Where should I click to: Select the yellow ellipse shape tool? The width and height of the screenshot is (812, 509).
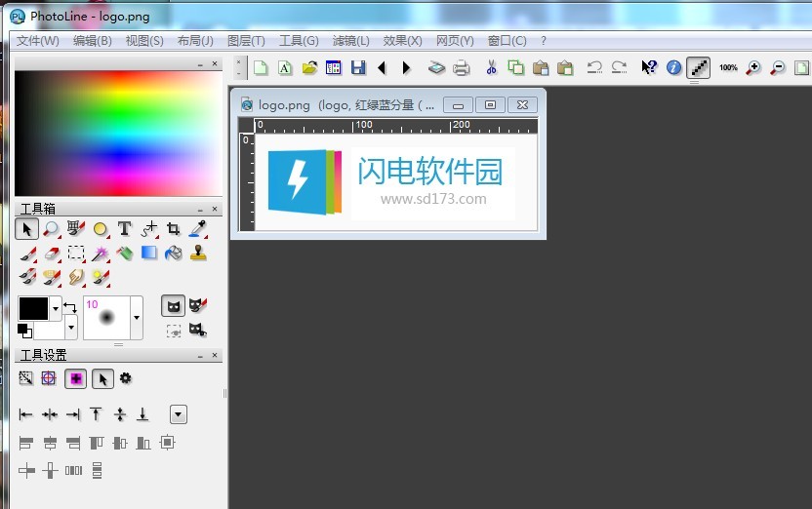[x=100, y=228]
